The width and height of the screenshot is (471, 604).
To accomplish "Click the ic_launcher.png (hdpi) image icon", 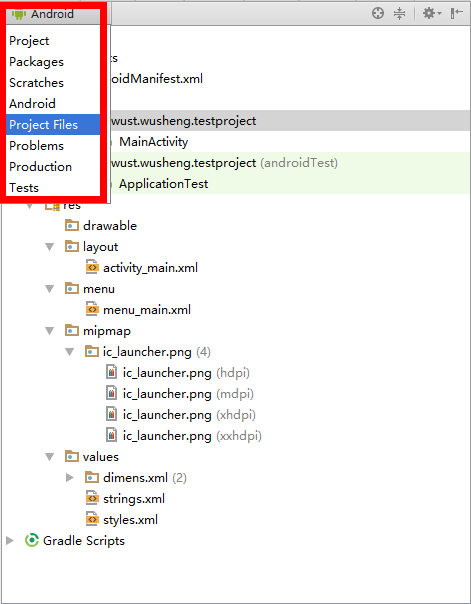I will (x=111, y=372).
